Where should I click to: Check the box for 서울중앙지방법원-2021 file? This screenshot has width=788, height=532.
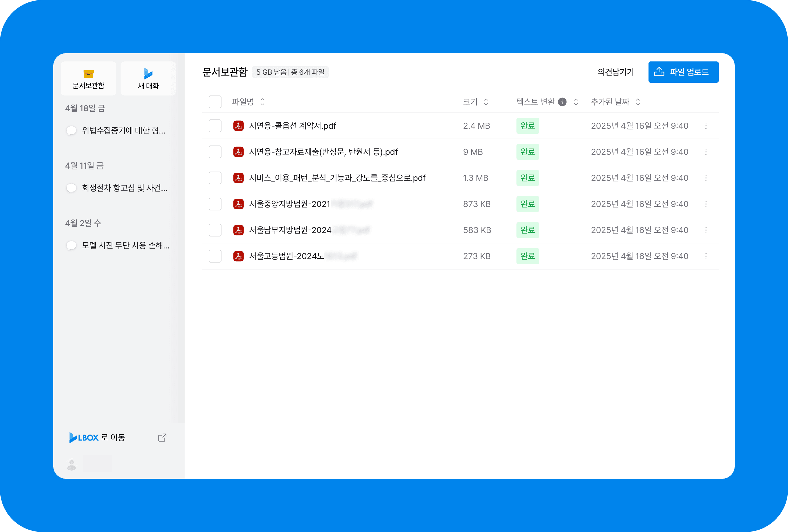click(x=215, y=204)
